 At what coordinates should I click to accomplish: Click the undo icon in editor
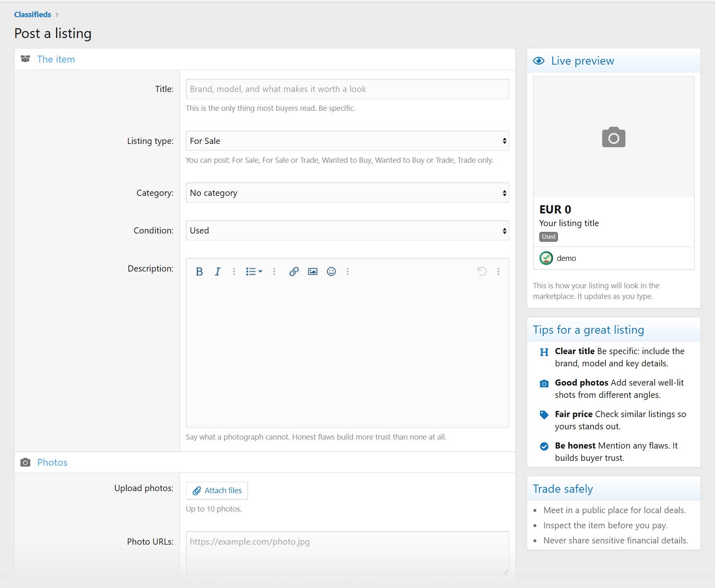tap(482, 272)
